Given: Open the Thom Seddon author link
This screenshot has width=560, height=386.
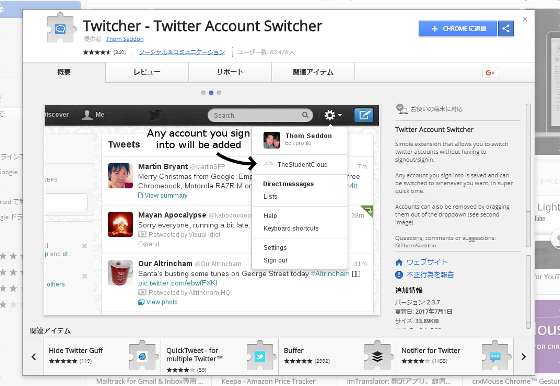Looking at the screenshot, I should point(125,39).
